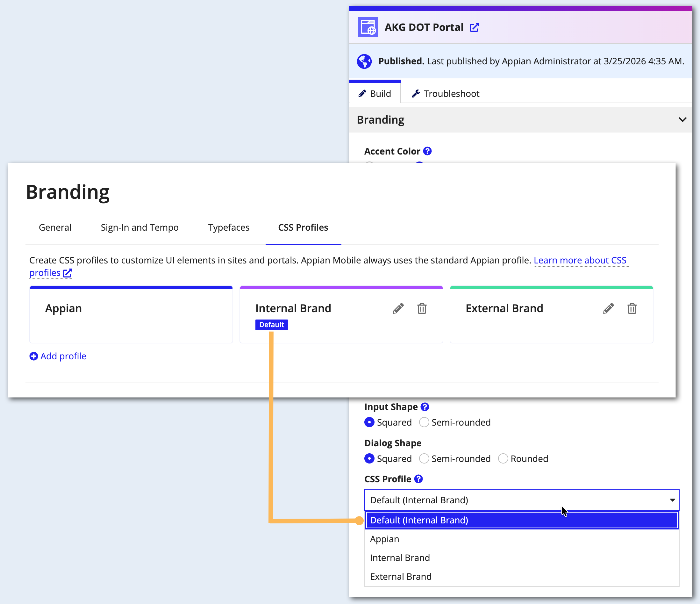700x604 pixels.
Task: Choose External Brand in CSS Profile list
Action: 522,576
